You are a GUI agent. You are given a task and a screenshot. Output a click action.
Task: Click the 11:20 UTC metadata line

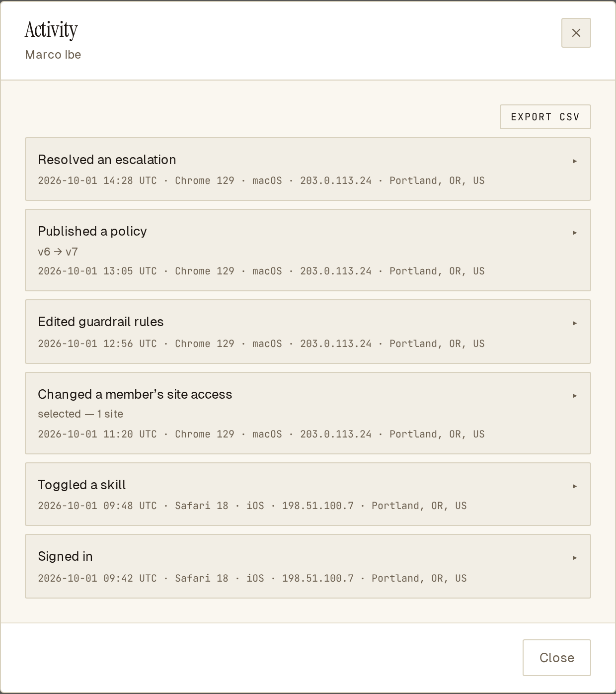pos(261,434)
